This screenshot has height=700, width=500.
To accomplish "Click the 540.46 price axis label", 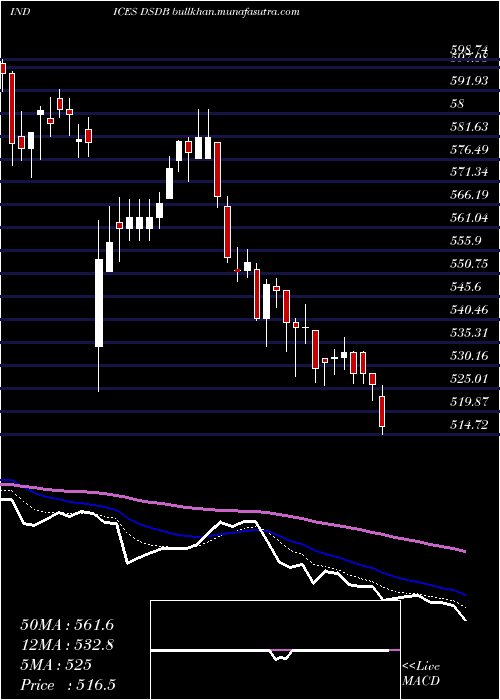I will point(469,309).
